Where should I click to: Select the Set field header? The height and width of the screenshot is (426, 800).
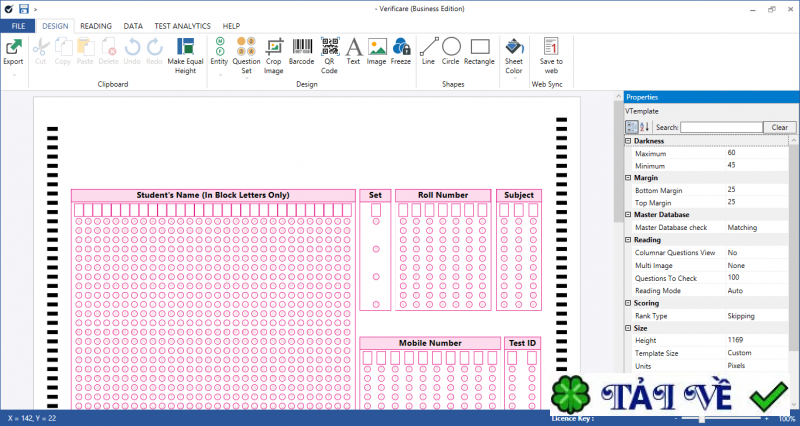pyautogui.click(x=375, y=195)
